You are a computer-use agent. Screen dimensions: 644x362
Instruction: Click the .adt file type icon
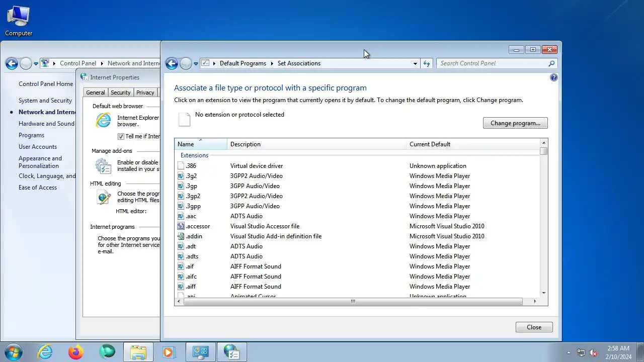point(181,246)
